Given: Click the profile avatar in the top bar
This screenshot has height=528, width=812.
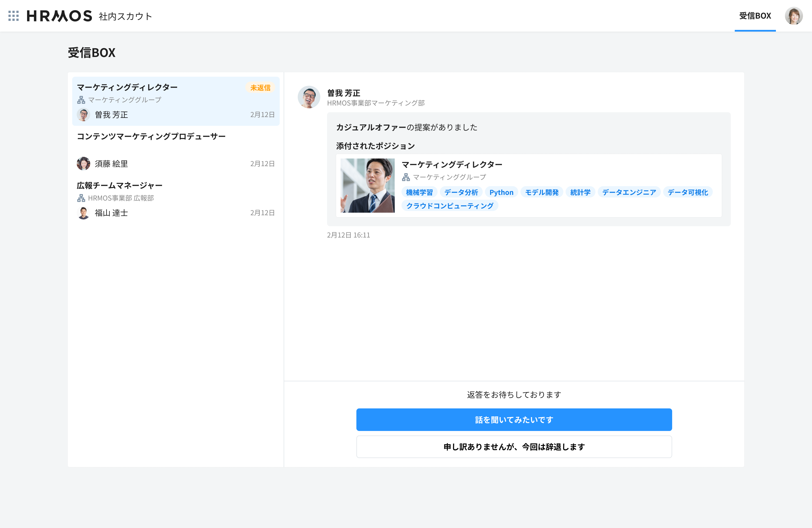Looking at the screenshot, I should click(x=795, y=16).
